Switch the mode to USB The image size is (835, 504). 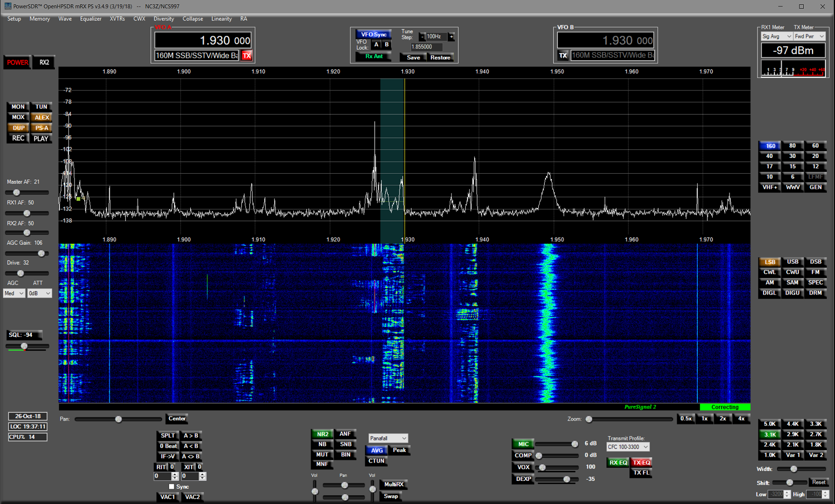[792, 262]
